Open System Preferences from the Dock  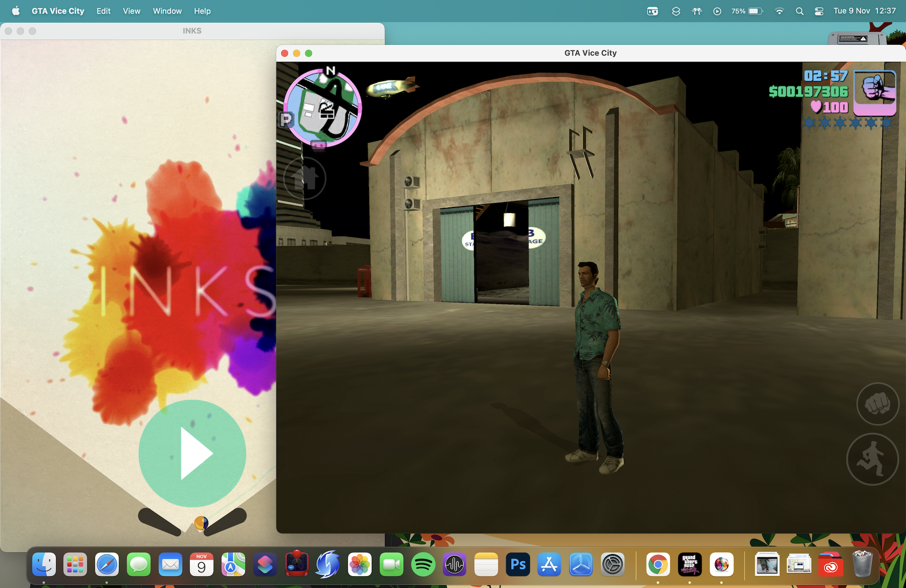point(612,564)
